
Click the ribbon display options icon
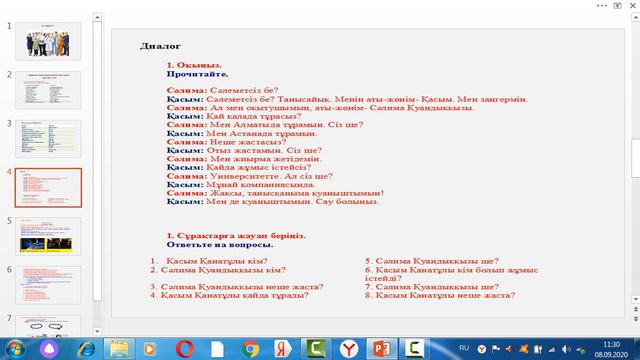618,6
